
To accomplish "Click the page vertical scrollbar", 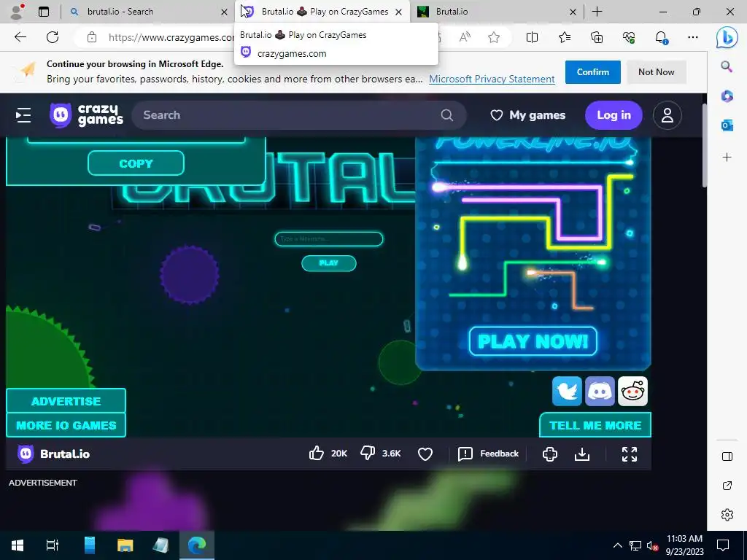I will [x=703, y=145].
